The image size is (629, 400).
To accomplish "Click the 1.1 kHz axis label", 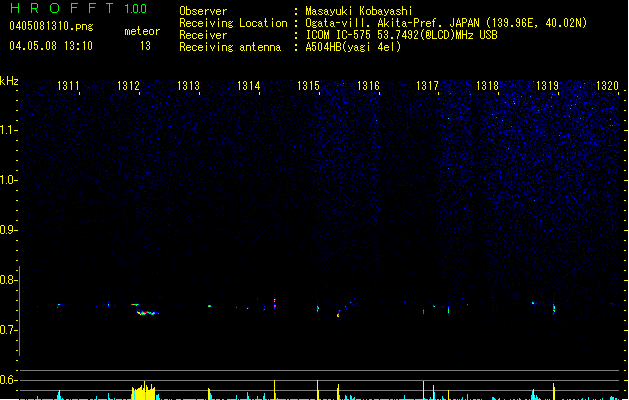I will pos(8,130).
